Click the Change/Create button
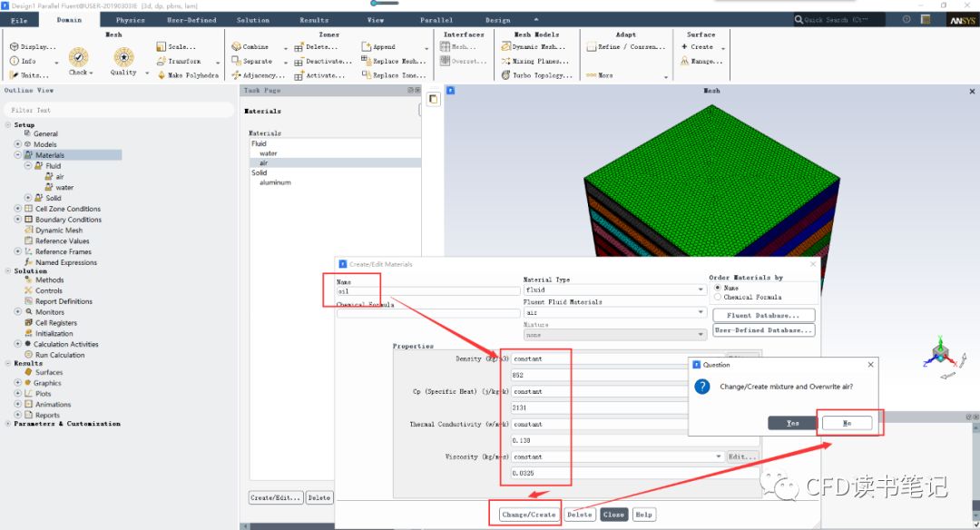 point(528,515)
